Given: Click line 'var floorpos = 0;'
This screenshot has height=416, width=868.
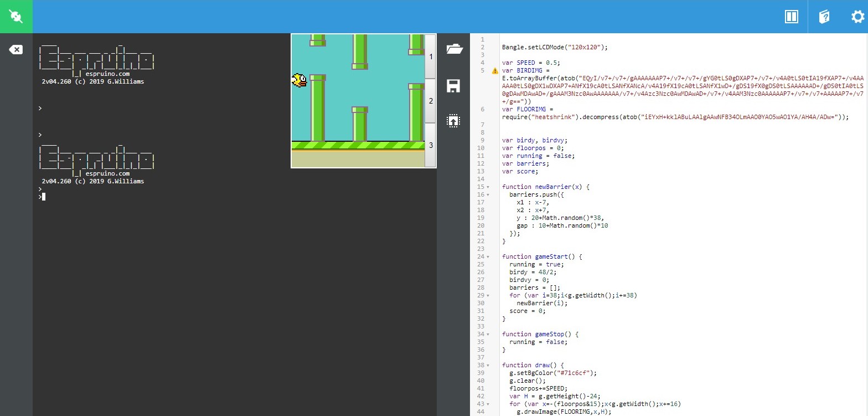Looking at the screenshot, I should tap(533, 148).
